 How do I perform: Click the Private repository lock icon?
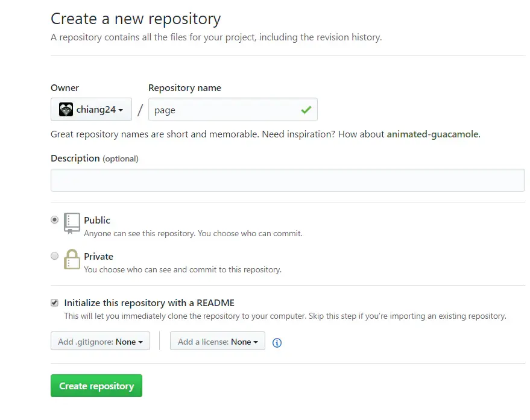click(72, 260)
